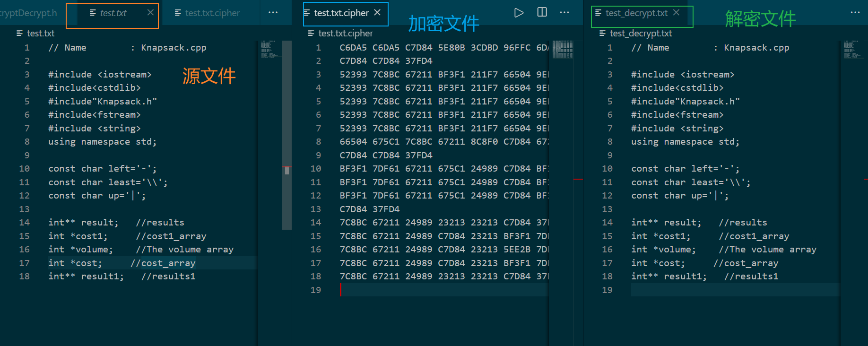Viewport: 868px width, 346px height.
Task: Click the file icon on the test_decrypt.txt tab
Action: coord(599,13)
